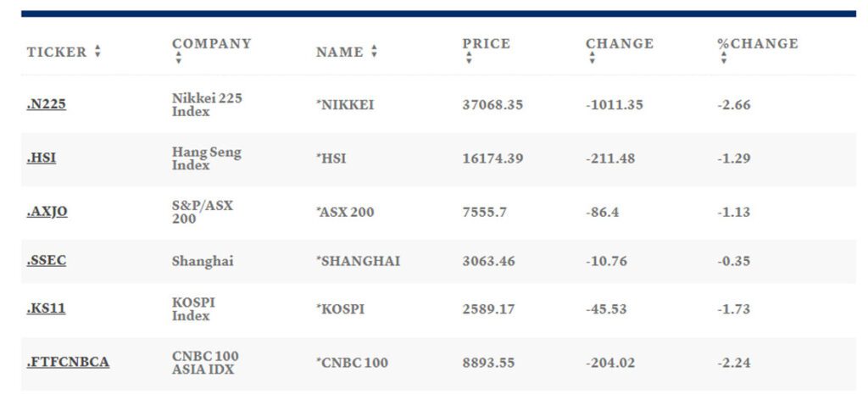Image resolution: width=868 pixels, height=394 pixels.
Task: Open the .SSEC ticker link
Action: pyautogui.click(x=47, y=261)
